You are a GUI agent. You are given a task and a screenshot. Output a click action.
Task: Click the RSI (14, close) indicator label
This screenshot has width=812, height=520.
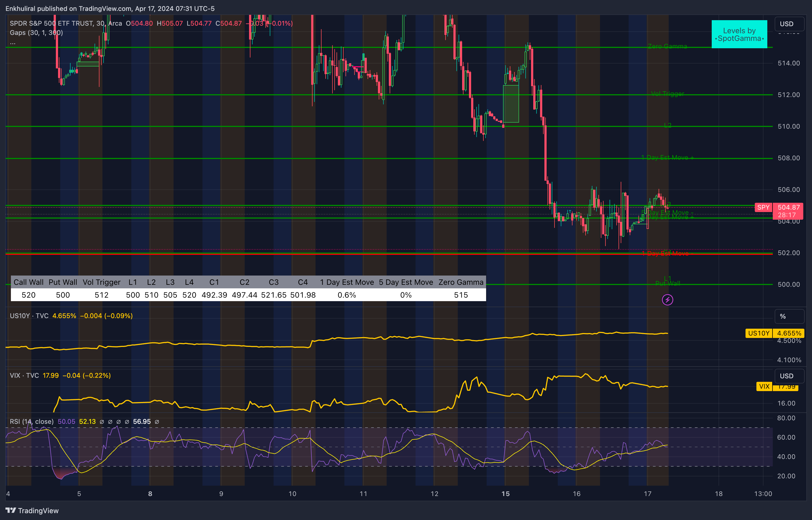[x=31, y=421]
